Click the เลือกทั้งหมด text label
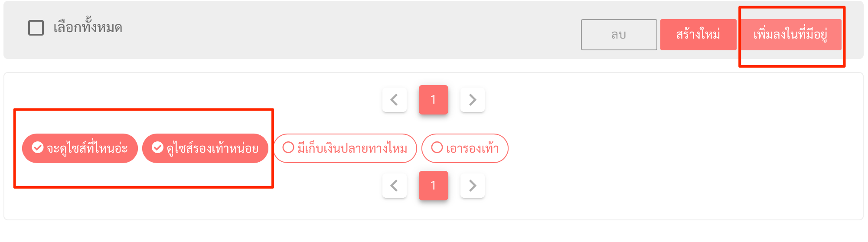The image size is (868, 242). [x=88, y=27]
